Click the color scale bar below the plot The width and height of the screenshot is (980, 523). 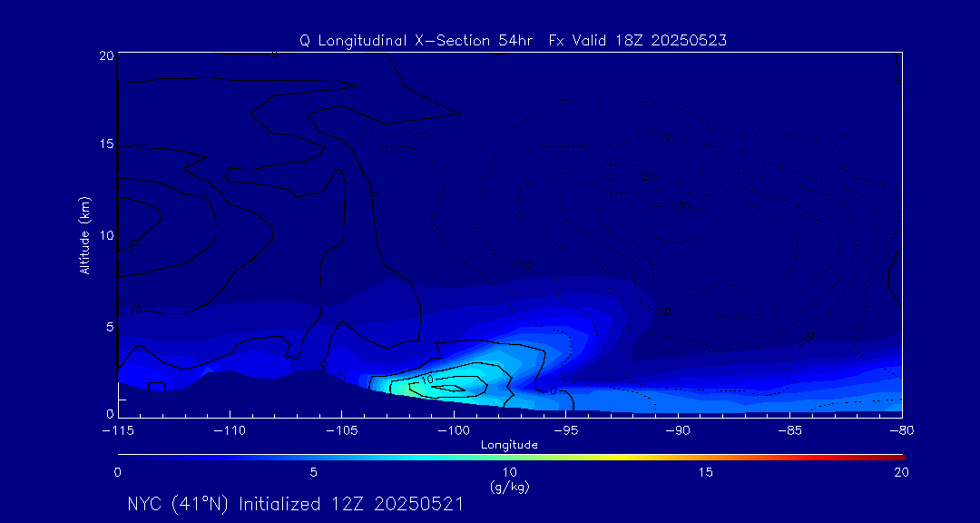(511, 458)
